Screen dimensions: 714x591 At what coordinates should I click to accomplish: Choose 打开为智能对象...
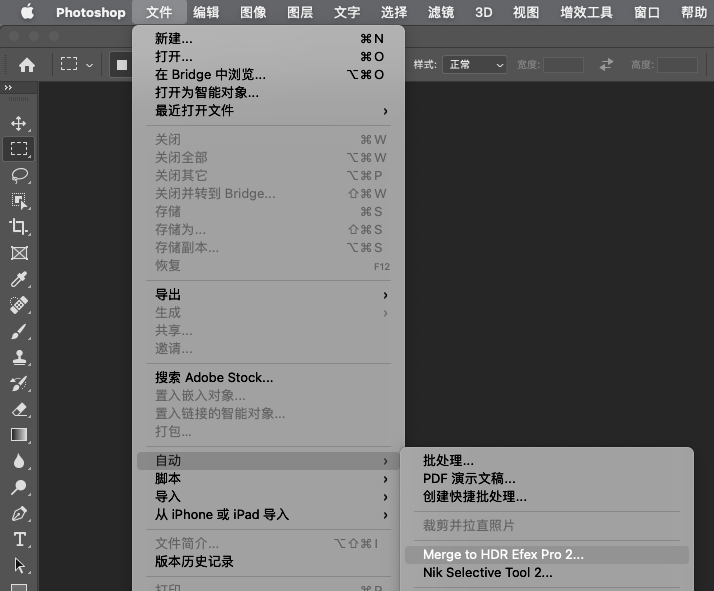coord(268,92)
